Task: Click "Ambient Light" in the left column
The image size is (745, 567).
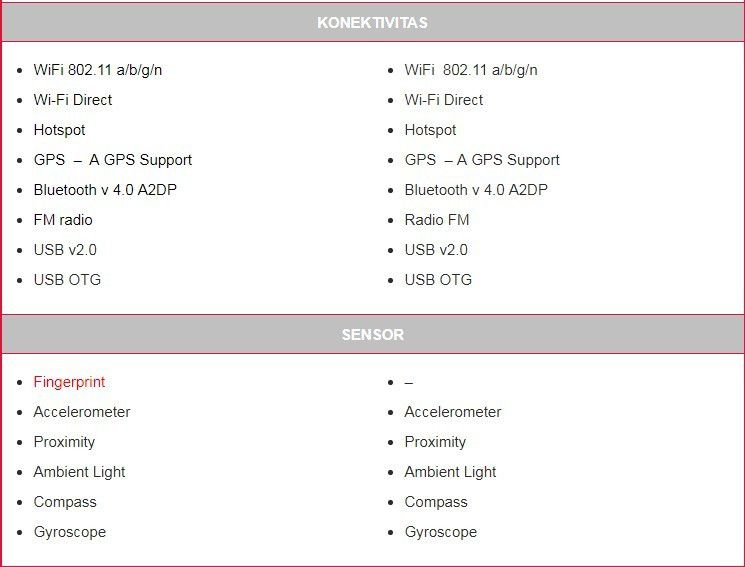Action: (x=79, y=472)
